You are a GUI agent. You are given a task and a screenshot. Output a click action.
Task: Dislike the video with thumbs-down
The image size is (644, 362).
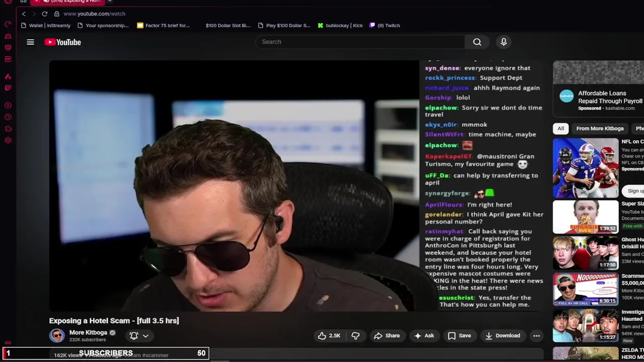355,336
